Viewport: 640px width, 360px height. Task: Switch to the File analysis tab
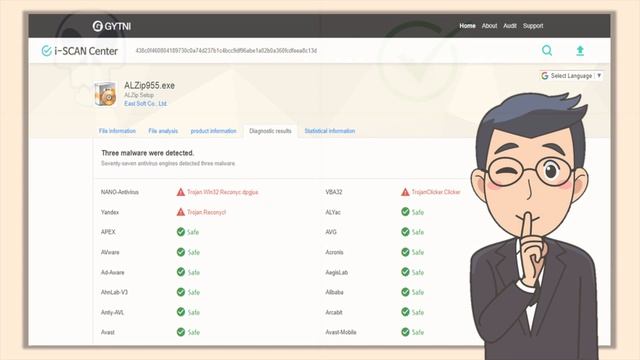tap(163, 131)
